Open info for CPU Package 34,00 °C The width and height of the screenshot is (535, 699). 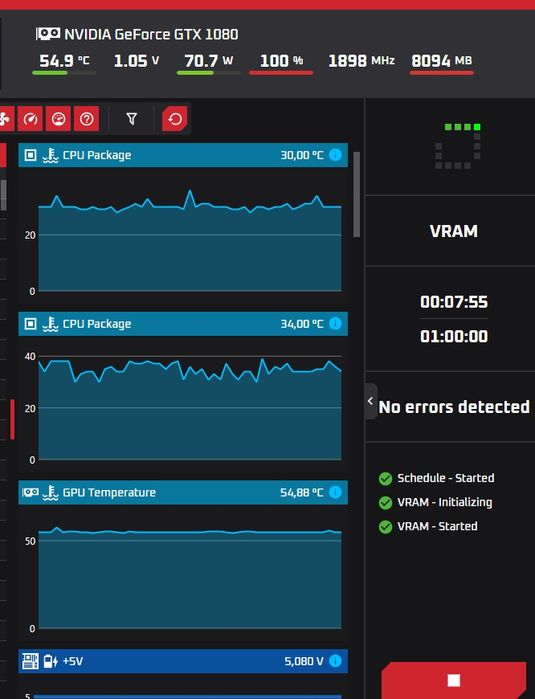(335, 323)
